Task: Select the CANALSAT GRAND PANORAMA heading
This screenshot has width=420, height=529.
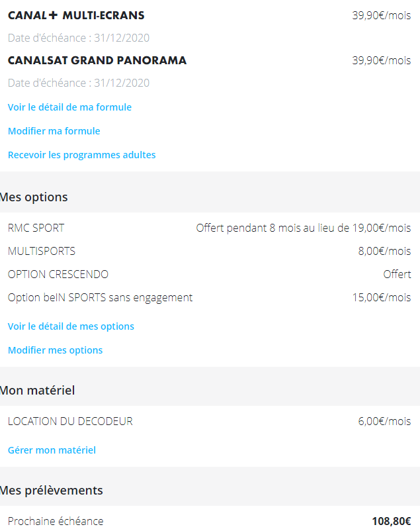Action: pyautogui.click(x=97, y=60)
